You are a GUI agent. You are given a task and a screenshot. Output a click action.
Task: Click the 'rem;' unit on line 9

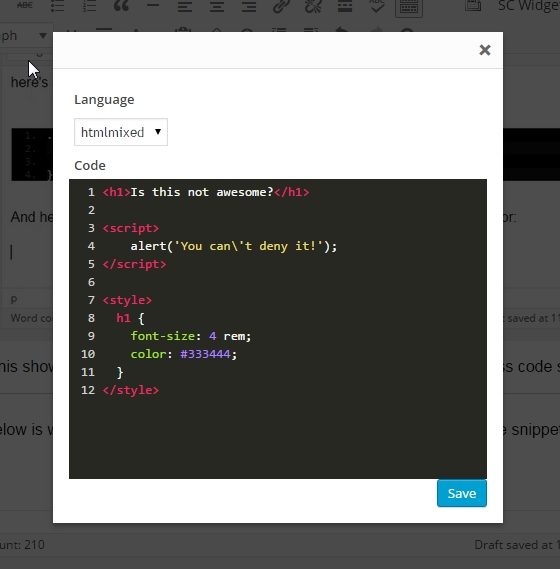pos(237,336)
